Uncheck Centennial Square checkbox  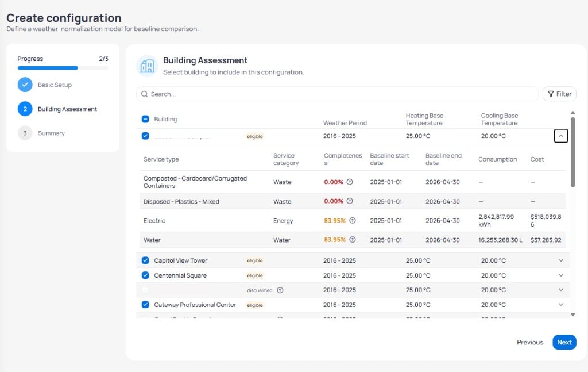point(145,275)
